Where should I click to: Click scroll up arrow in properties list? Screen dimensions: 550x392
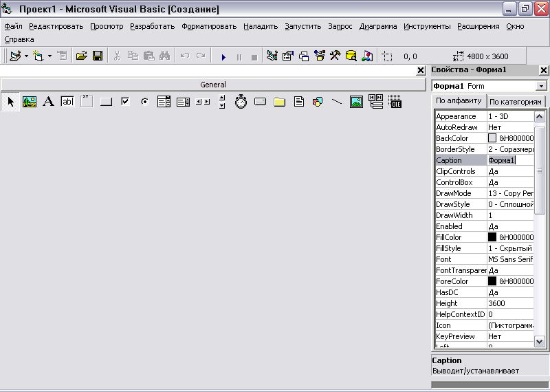[539, 116]
